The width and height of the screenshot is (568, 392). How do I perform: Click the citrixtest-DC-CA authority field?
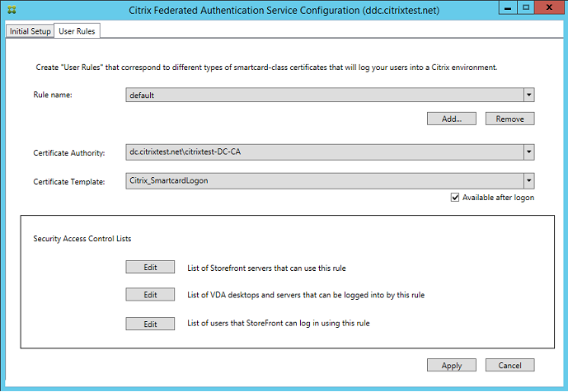(322, 152)
